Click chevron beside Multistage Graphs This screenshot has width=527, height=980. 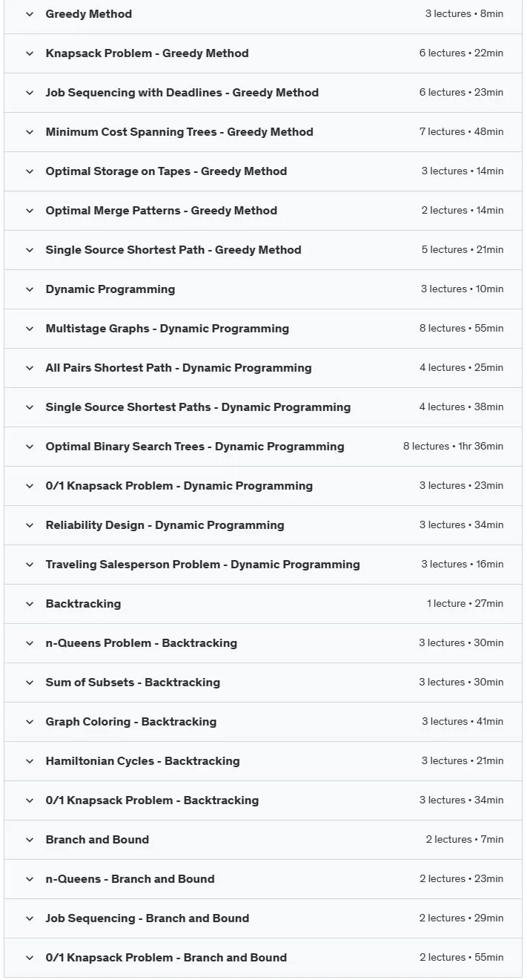coord(30,329)
